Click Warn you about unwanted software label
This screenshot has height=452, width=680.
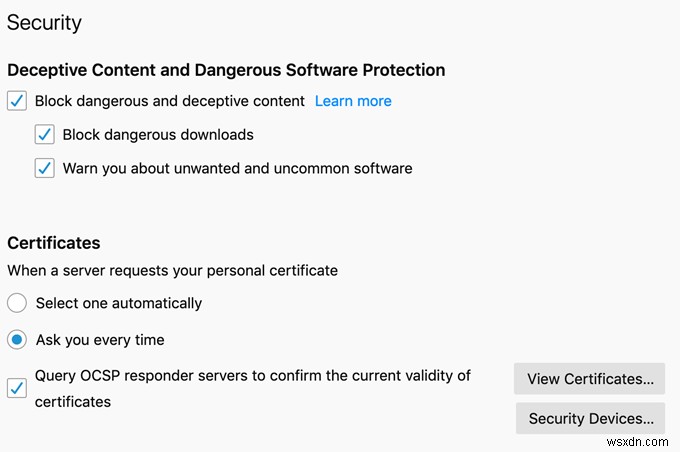coord(237,169)
